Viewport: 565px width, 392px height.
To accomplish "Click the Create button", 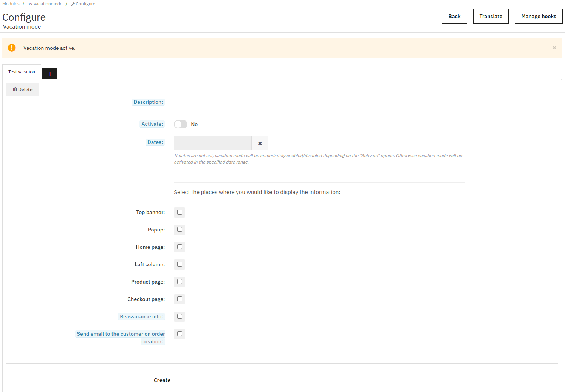I will [x=162, y=380].
